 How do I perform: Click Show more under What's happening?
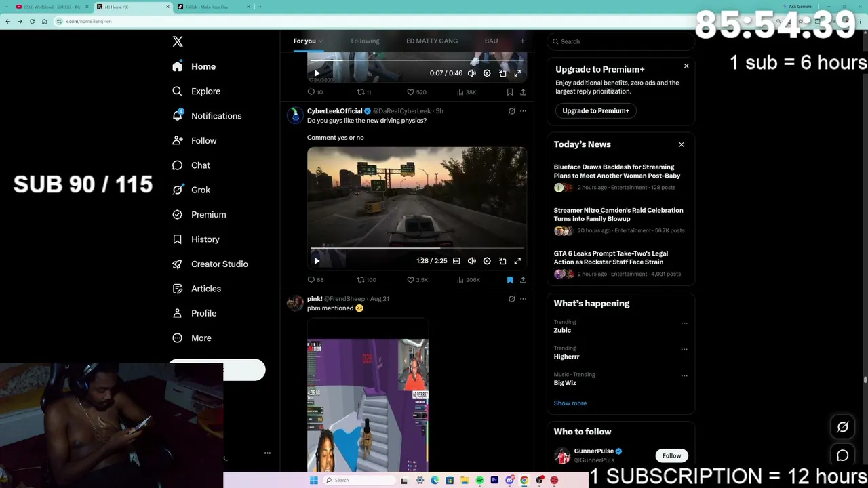tap(570, 403)
